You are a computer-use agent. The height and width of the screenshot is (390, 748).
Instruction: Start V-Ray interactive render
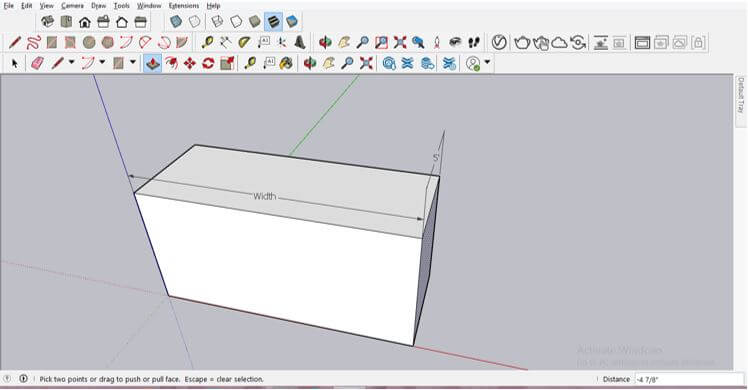(540, 43)
